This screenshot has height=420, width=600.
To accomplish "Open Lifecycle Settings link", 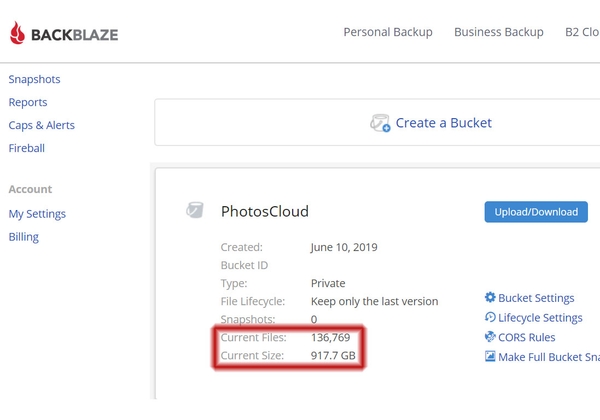I will (x=540, y=318).
